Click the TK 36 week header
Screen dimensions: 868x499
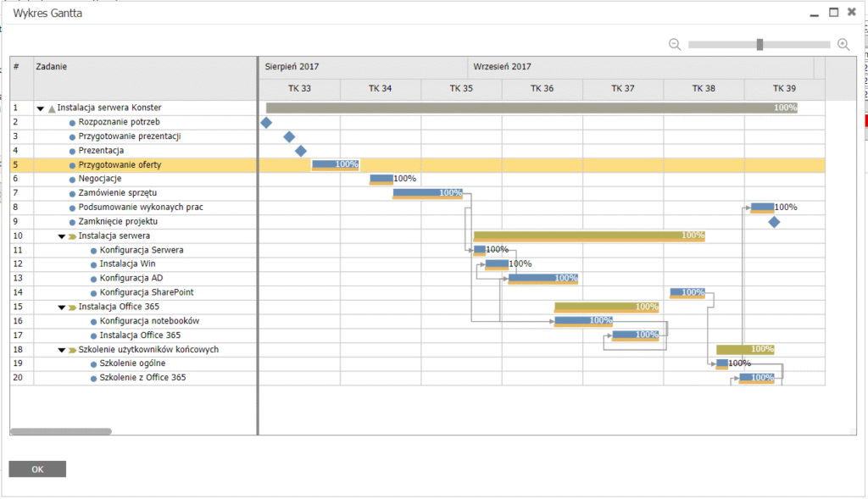(x=542, y=89)
